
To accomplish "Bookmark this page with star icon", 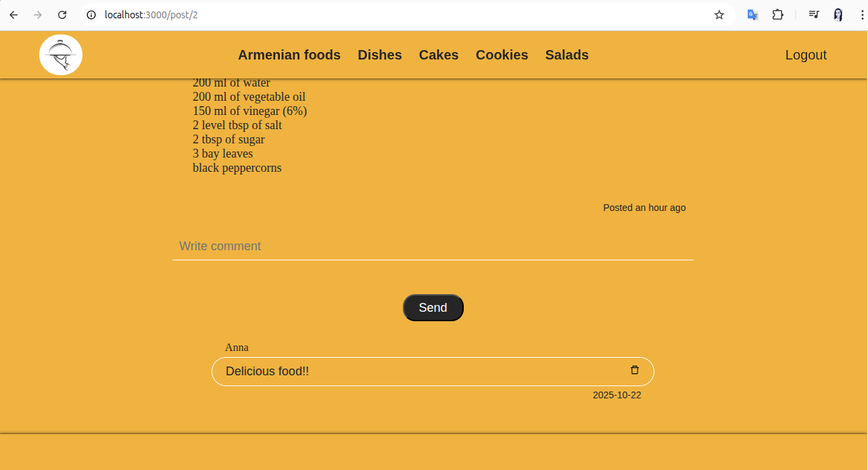I will pyautogui.click(x=719, y=15).
